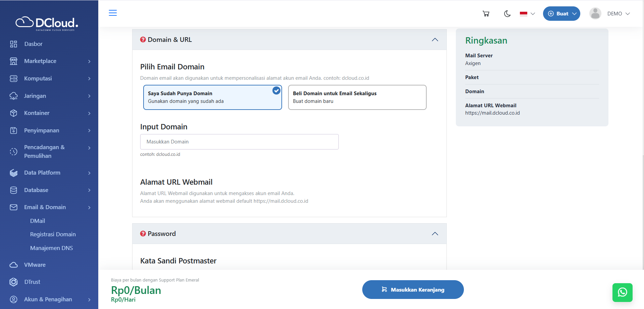Open DMail in the sidebar
The height and width of the screenshot is (309, 644).
pos(38,221)
